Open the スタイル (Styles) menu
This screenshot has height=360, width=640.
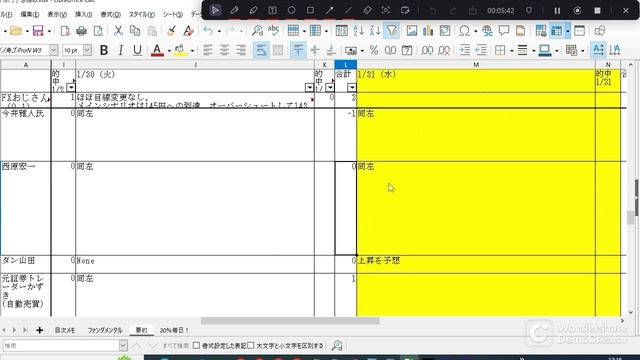tap(142, 14)
